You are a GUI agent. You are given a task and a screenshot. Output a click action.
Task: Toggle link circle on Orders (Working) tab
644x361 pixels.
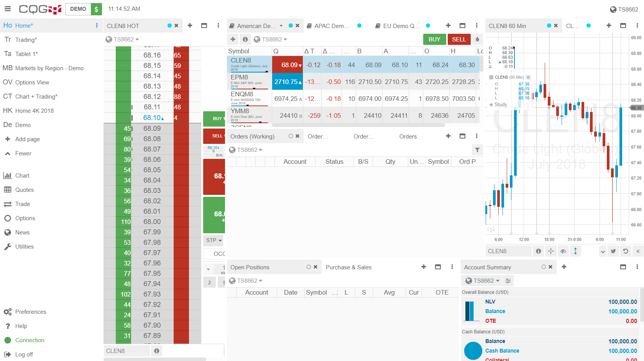click(x=291, y=136)
